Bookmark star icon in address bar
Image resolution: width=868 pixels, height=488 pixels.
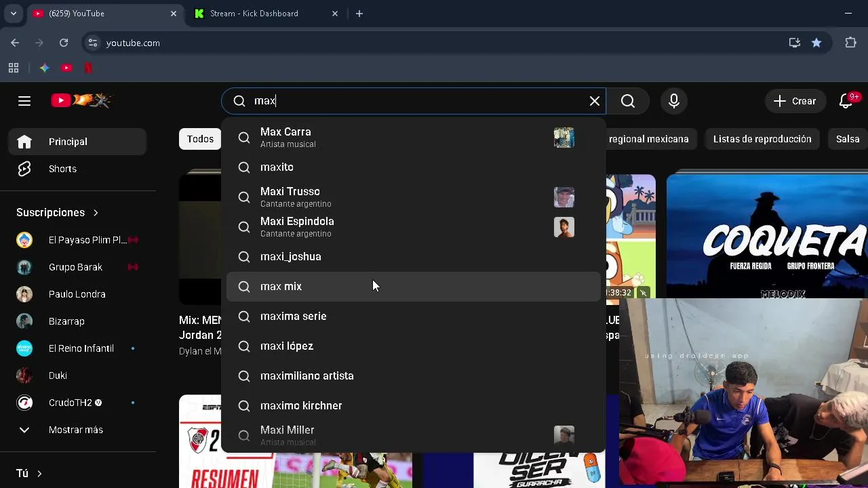coord(816,43)
